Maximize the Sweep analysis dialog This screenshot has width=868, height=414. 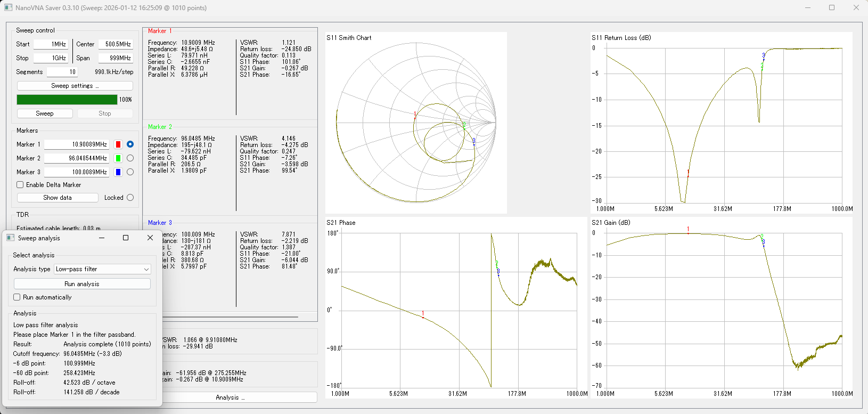coord(126,238)
